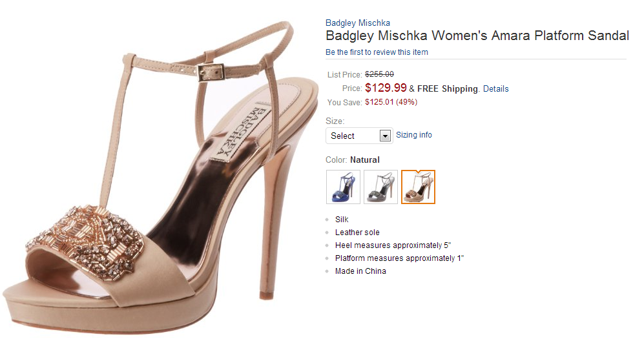Image resolution: width=644 pixels, height=352 pixels.
Task: Click the platform measurement bullet text
Action: [399, 258]
